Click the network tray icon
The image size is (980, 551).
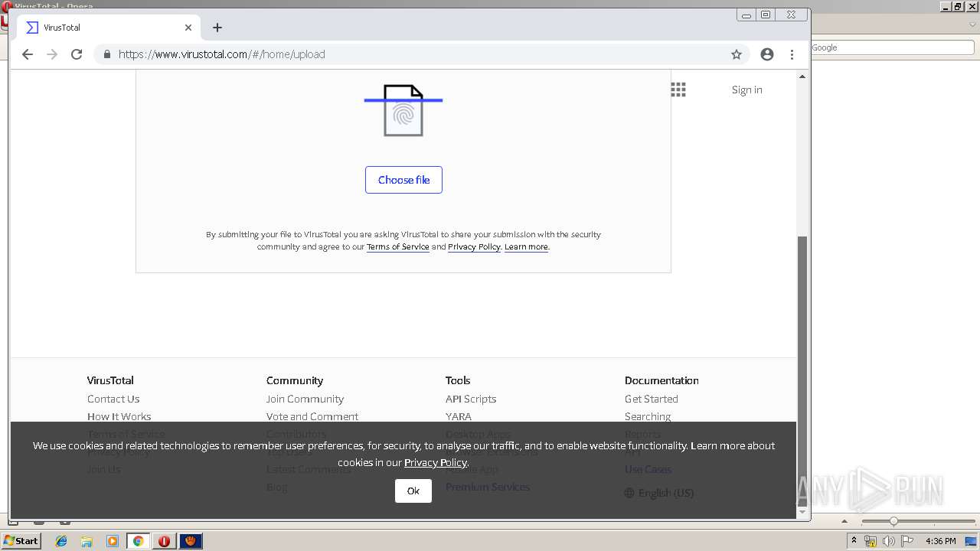tap(870, 541)
